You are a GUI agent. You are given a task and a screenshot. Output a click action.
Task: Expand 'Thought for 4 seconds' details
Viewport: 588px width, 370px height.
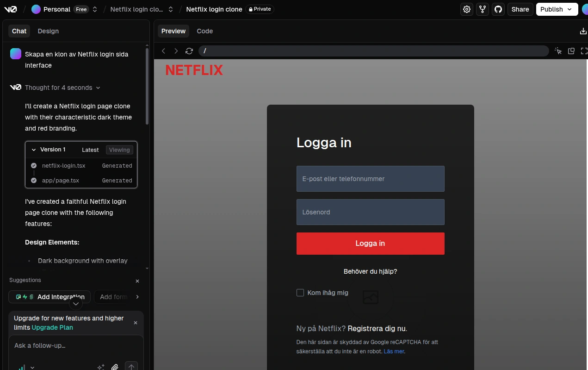[x=62, y=88]
